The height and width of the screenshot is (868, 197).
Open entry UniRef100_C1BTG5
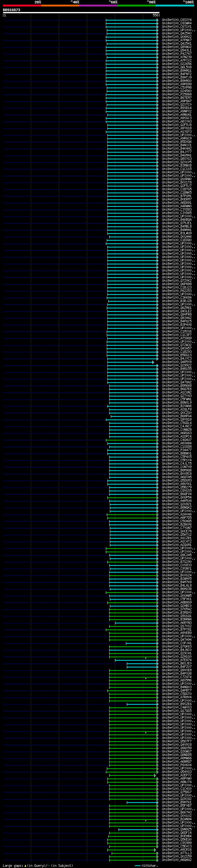tap(176, 189)
